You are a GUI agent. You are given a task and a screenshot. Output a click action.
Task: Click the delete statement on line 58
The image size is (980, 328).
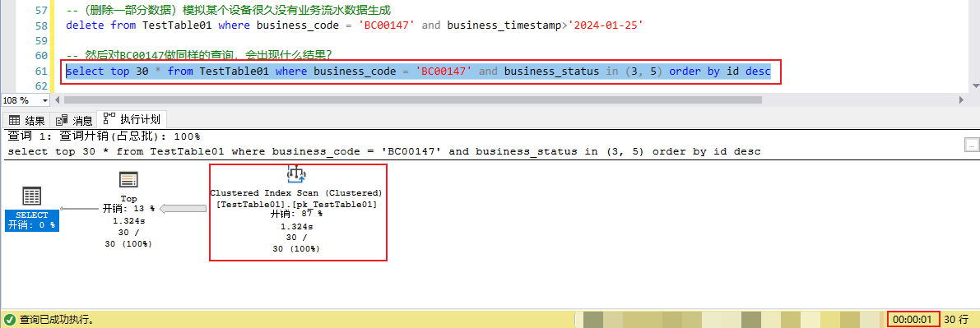[x=355, y=25]
